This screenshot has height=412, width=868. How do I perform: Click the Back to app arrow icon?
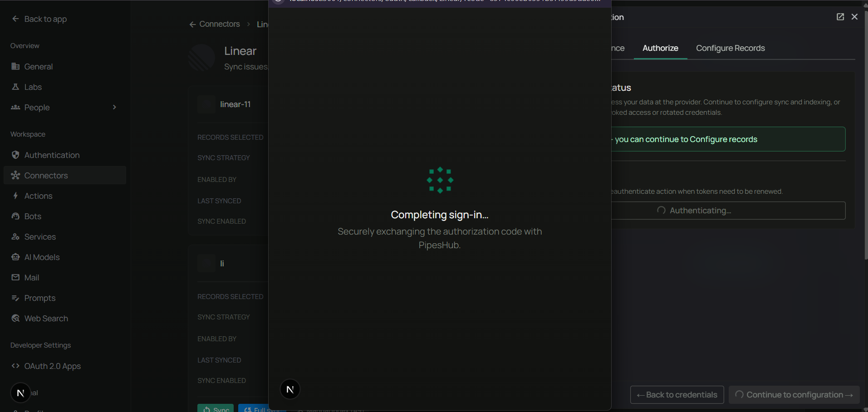[15, 19]
